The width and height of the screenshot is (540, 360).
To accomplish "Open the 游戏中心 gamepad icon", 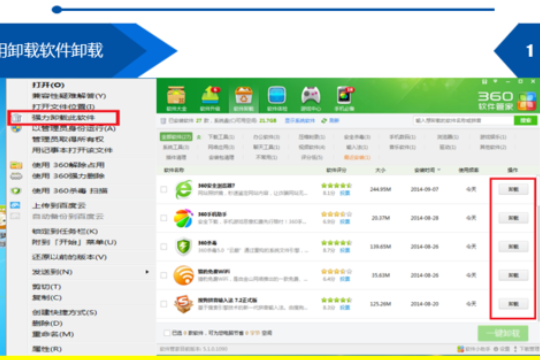I will [311, 95].
